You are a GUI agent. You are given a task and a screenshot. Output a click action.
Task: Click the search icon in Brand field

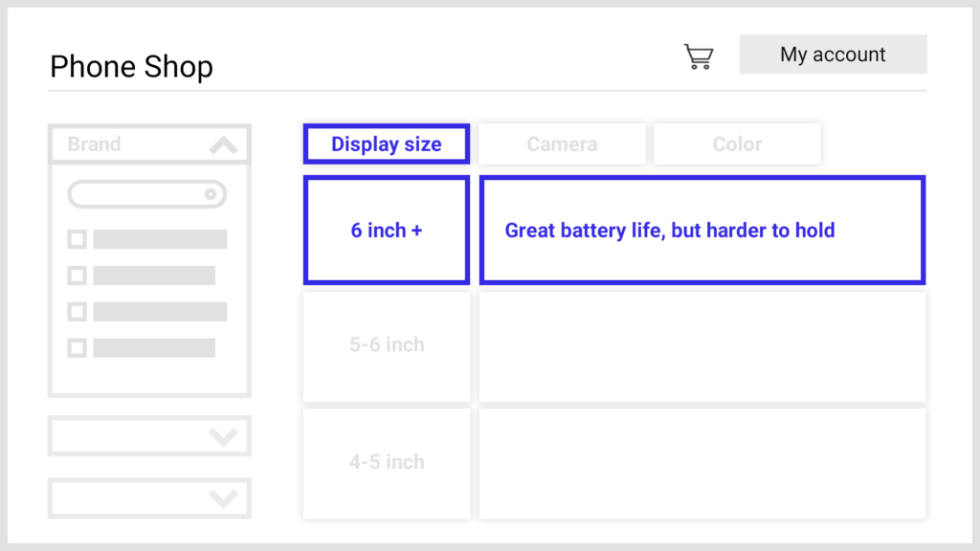[211, 195]
